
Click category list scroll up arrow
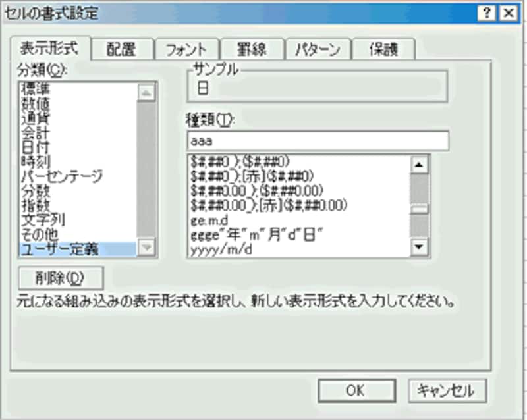pyautogui.click(x=146, y=92)
